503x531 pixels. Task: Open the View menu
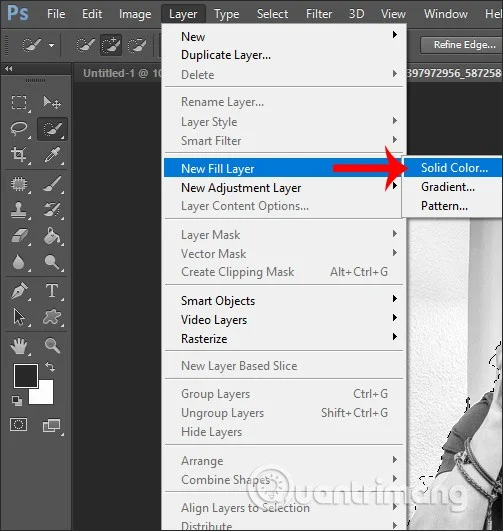393,14
